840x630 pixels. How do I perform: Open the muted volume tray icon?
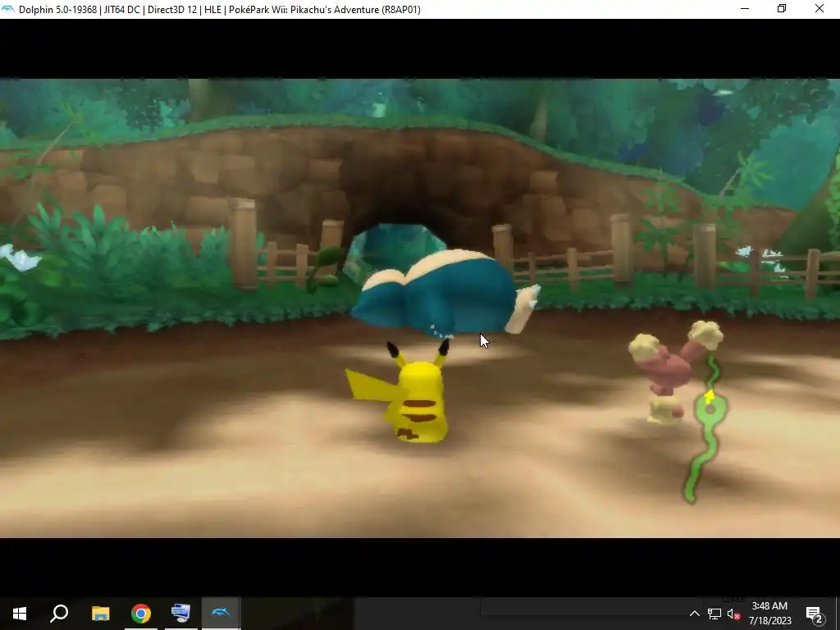pos(734,614)
